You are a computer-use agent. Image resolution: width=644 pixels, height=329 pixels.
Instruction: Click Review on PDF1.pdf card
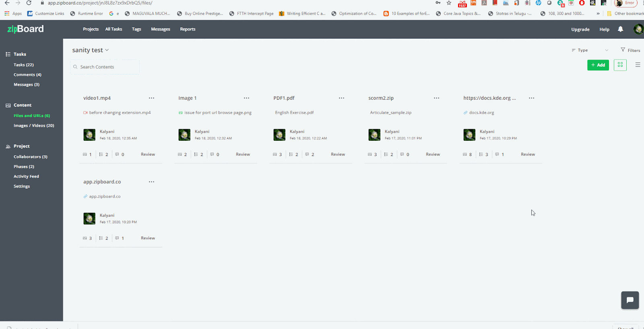[x=338, y=154]
